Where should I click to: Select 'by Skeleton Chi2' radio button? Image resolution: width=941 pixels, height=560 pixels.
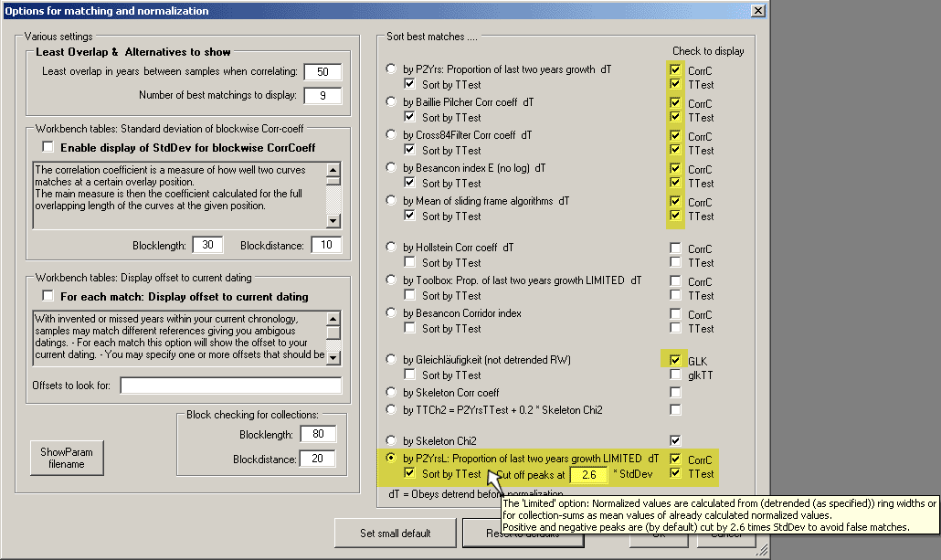pyautogui.click(x=391, y=440)
